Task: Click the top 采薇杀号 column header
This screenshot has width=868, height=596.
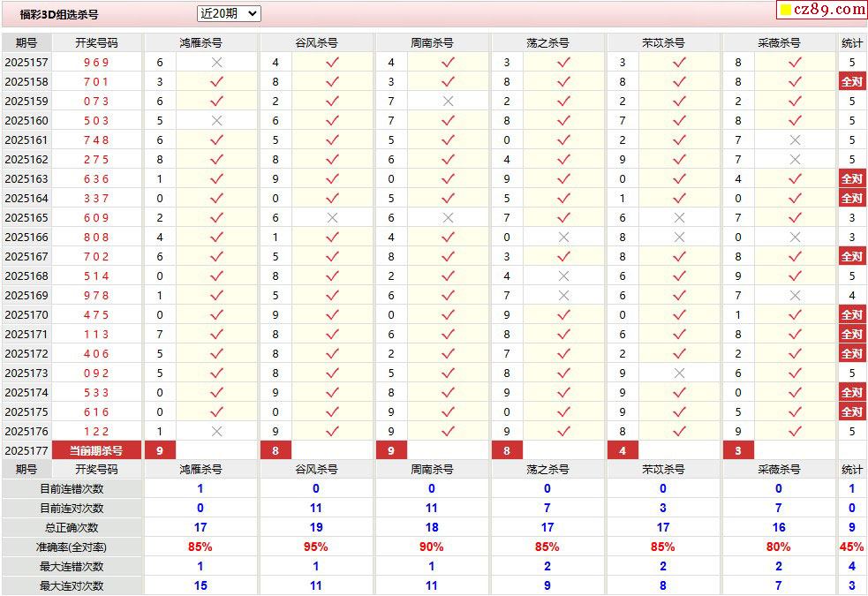Action: (x=780, y=43)
